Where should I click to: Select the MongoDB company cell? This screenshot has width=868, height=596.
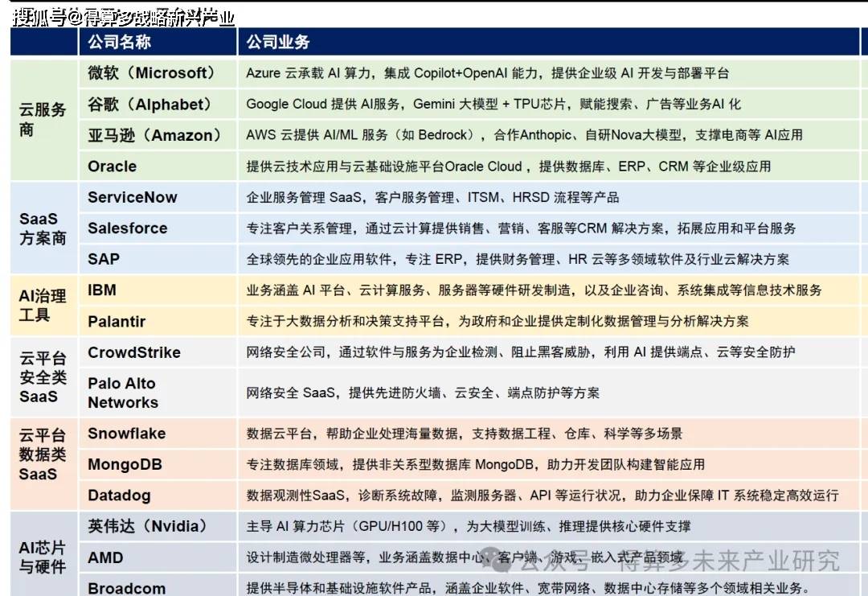tap(125, 464)
